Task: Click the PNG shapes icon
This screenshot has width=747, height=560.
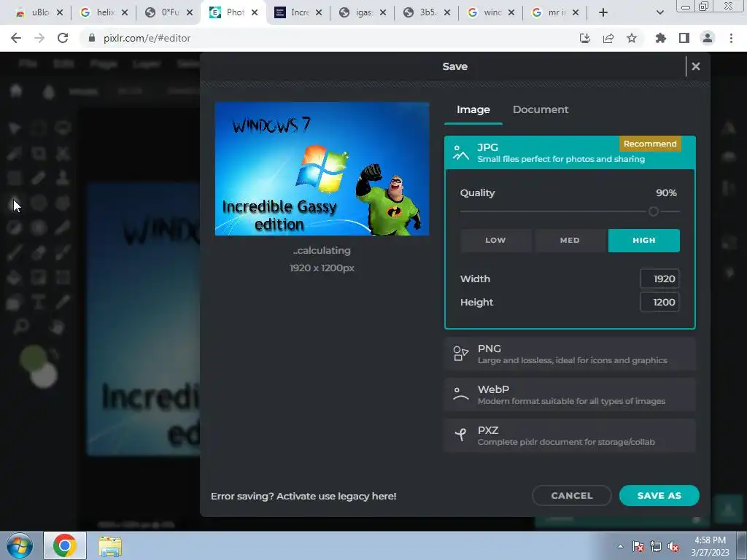Action: 461,354
